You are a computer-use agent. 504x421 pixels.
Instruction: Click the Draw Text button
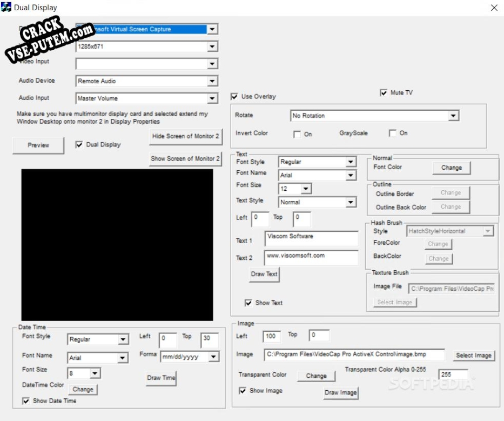pos(264,274)
